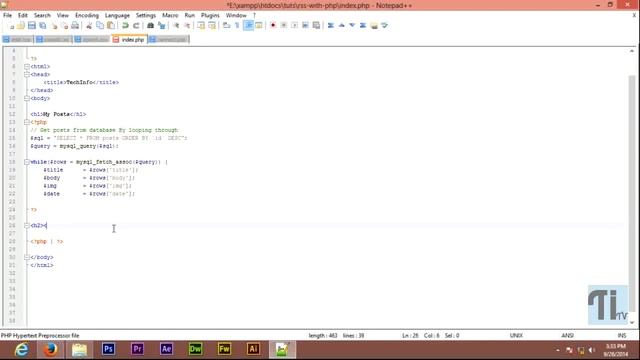640x360 pixels.
Task: Collapse the <html> fold on line 6
Action: click(27, 67)
